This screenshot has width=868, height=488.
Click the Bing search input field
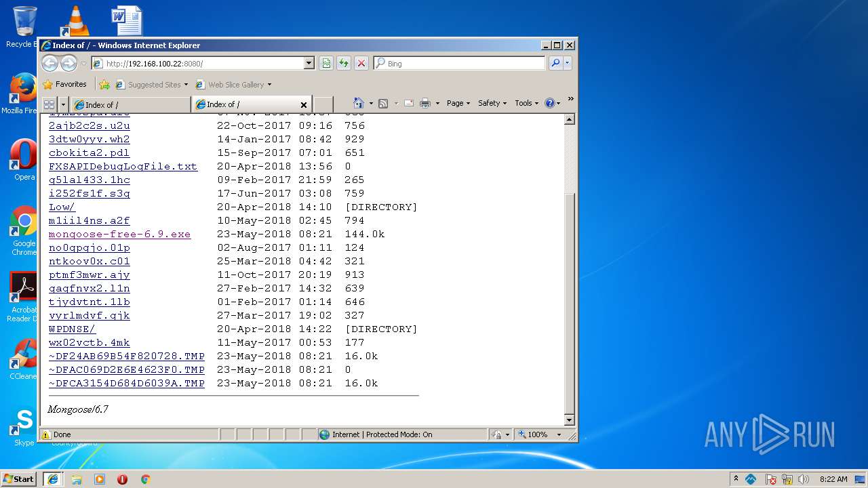(x=465, y=63)
